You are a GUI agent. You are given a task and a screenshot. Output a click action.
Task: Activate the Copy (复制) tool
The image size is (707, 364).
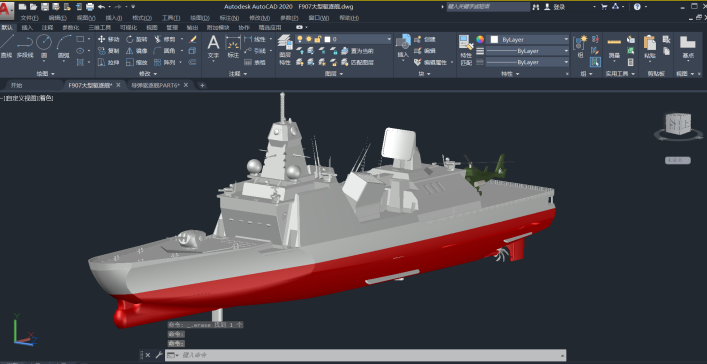(x=109, y=51)
